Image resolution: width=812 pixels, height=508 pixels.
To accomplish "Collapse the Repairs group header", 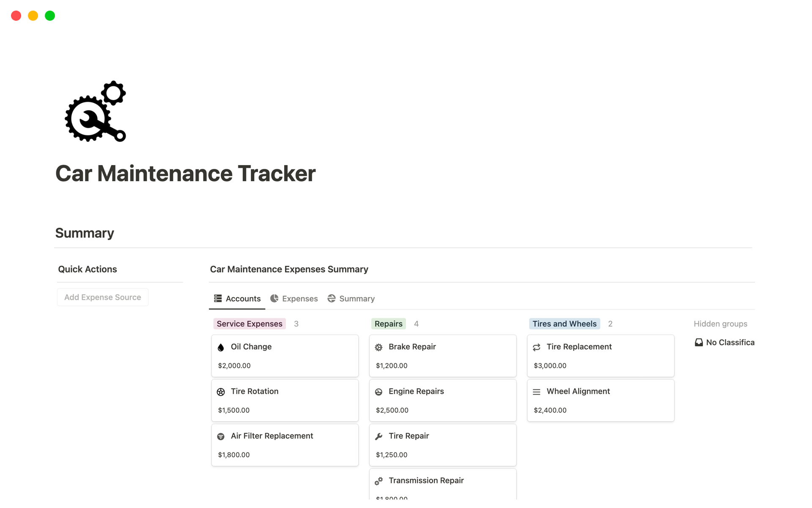I will [388, 323].
